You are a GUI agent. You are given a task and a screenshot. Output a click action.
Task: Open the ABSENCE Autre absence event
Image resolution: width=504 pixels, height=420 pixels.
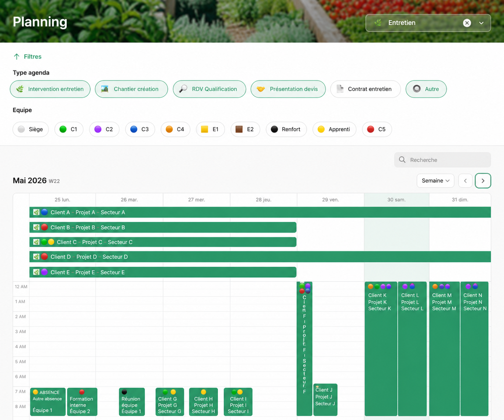[48, 402]
